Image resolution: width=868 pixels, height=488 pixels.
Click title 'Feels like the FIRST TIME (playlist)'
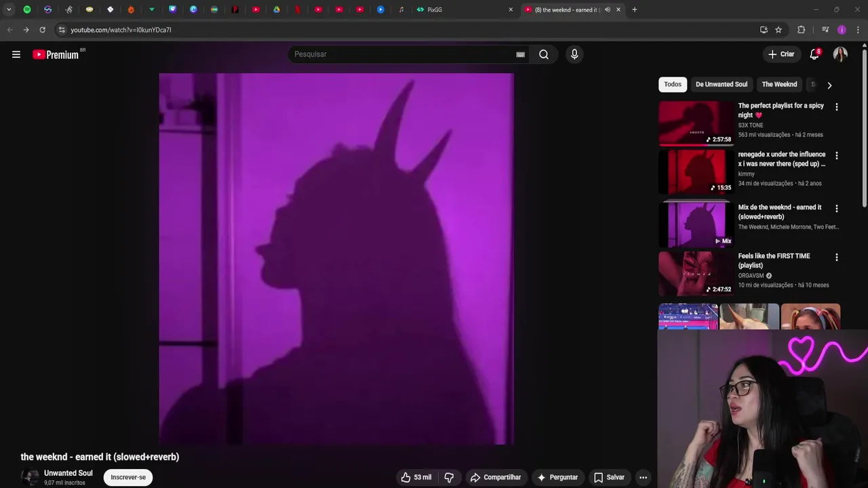click(x=774, y=261)
